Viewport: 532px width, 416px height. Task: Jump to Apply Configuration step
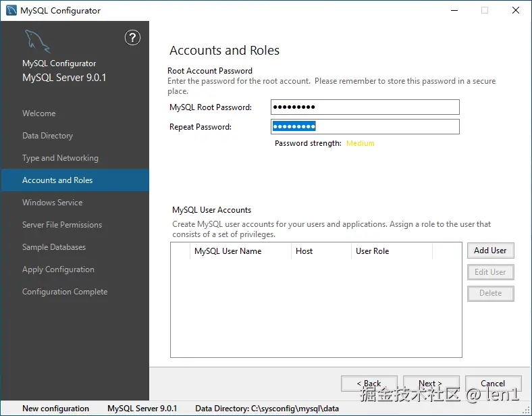(x=58, y=269)
